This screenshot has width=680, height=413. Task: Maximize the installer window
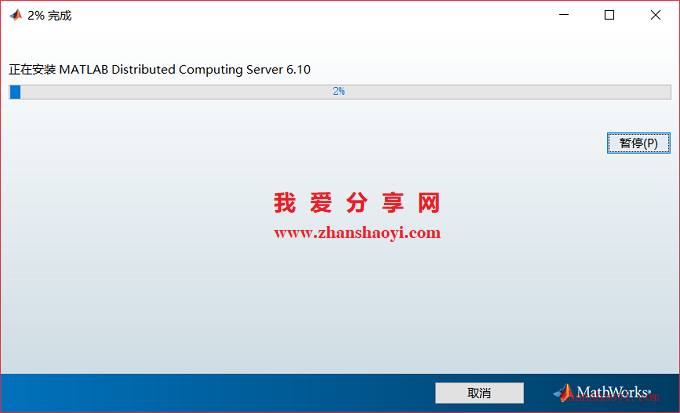pos(609,15)
